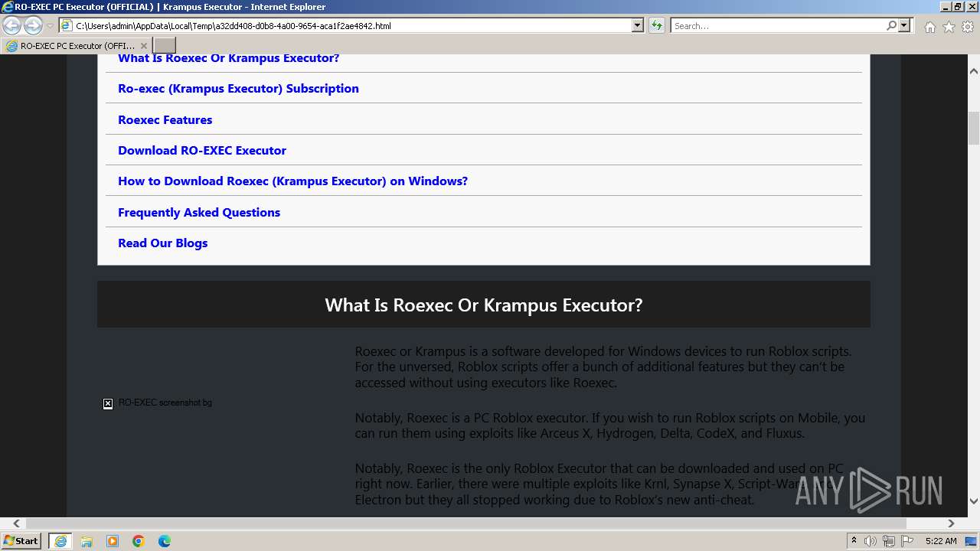980x551 pixels.
Task: Click the vertical scrollbar thumb
Action: (x=974, y=128)
